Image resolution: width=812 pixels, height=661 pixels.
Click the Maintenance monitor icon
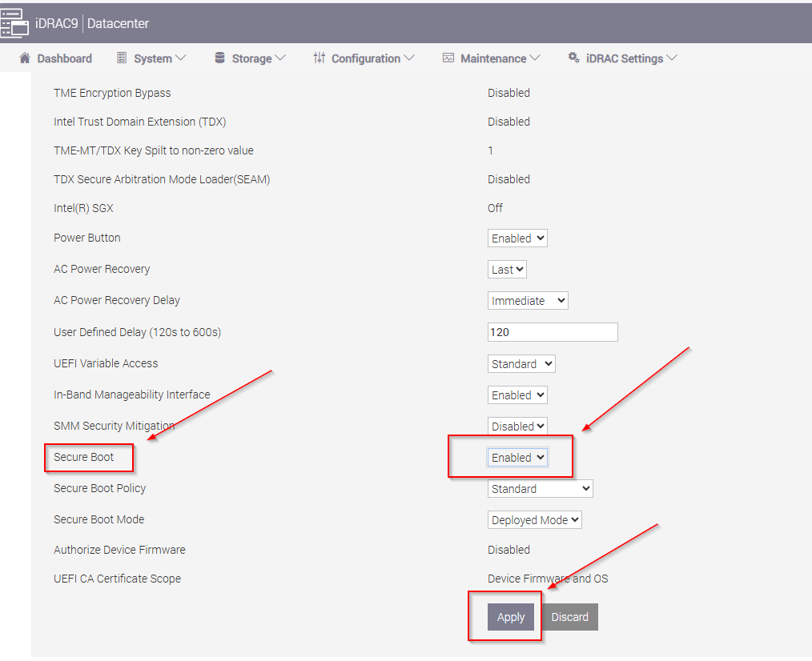[x=448, y=58]
